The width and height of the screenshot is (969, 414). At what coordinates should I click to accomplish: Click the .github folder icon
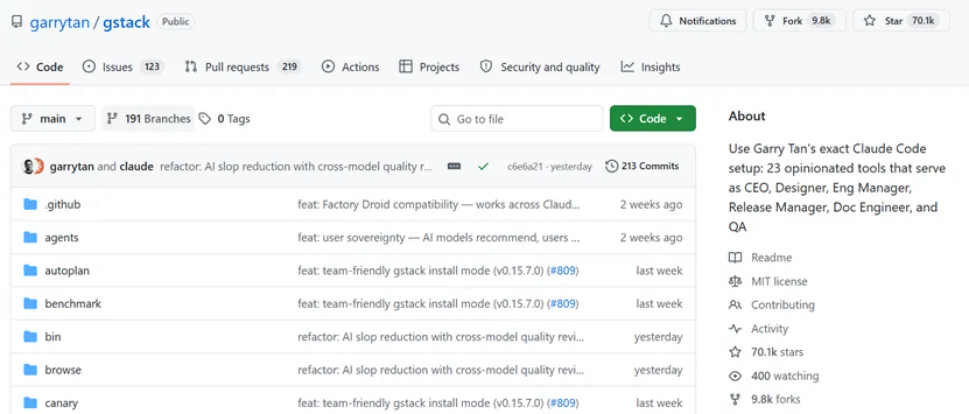click(x=30, y=205)
